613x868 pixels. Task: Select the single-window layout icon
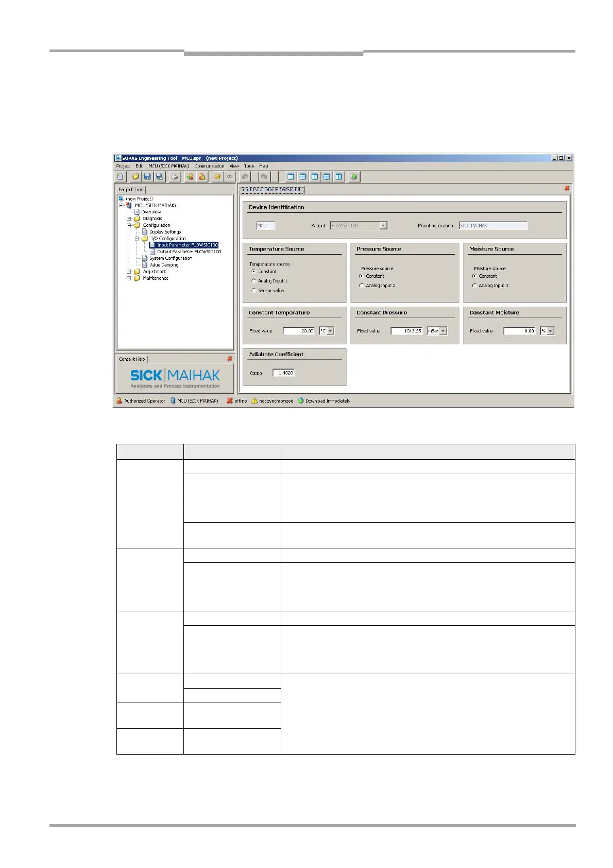pos(291,177)
